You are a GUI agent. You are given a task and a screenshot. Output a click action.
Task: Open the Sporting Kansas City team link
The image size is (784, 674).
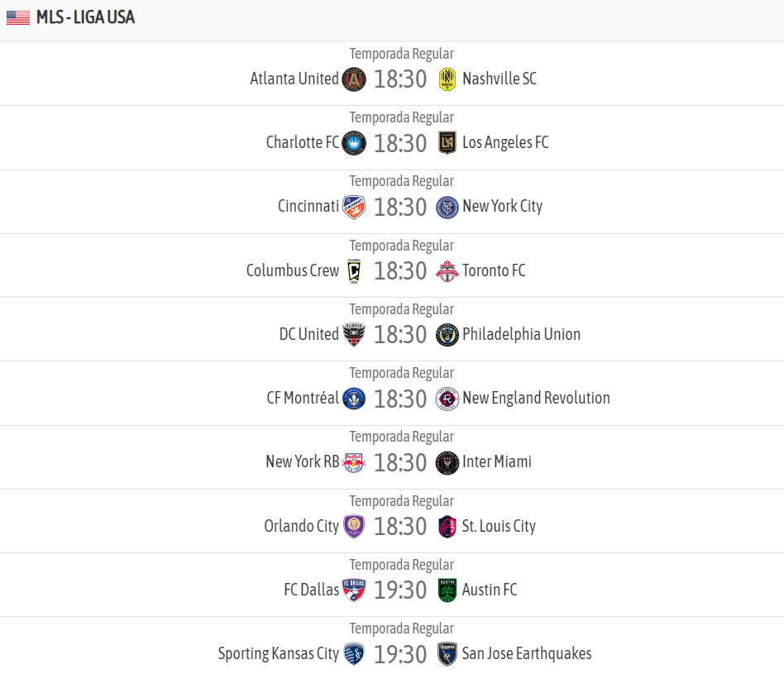coord(279,653)
